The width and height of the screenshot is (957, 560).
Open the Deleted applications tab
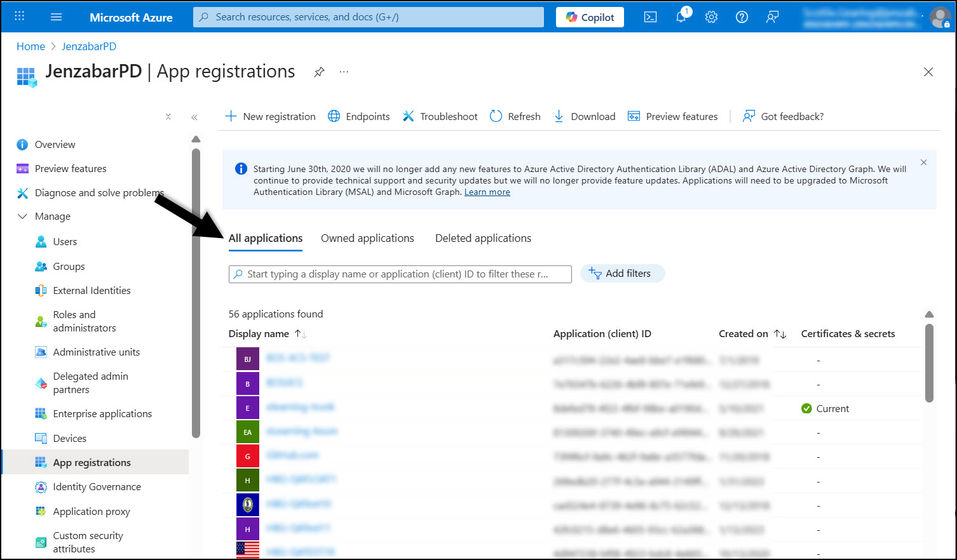pos(483,238)
